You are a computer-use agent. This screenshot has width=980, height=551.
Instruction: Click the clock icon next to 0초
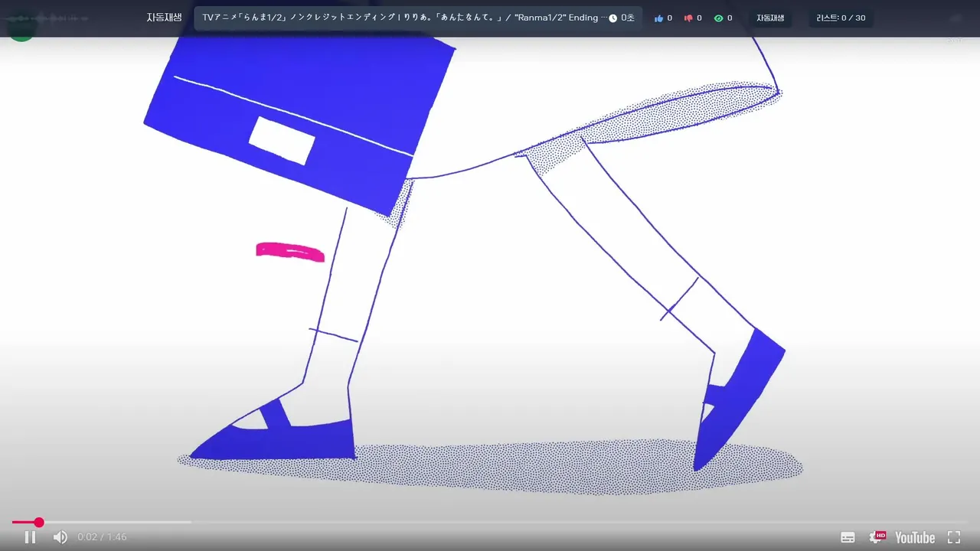click(612, 18)
